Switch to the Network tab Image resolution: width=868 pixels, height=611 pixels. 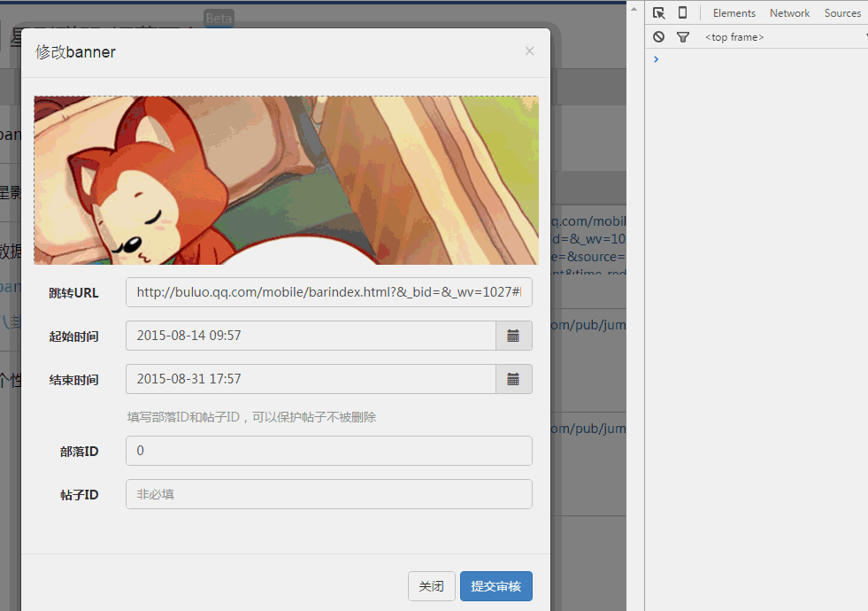pos(789,13)
